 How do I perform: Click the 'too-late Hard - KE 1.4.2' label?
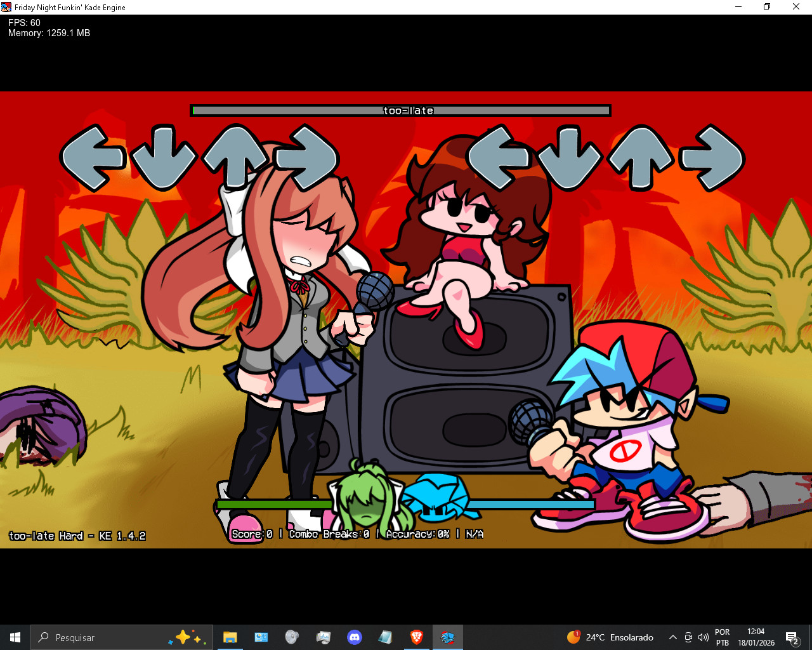(77, 536)
